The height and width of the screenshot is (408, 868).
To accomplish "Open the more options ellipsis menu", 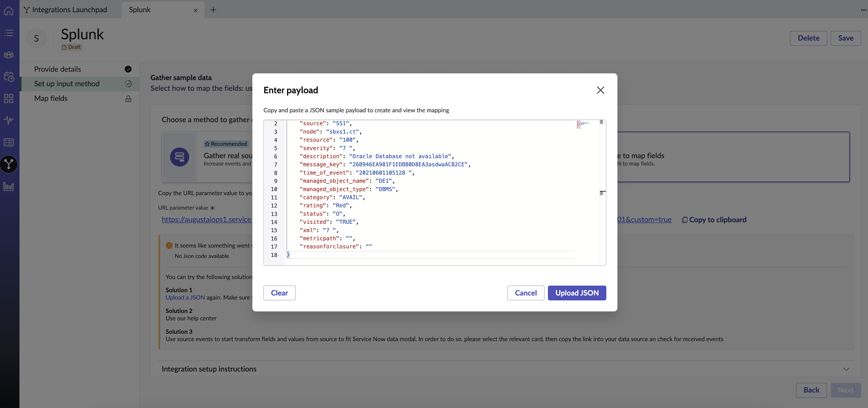I will click(x=863, y=10).
